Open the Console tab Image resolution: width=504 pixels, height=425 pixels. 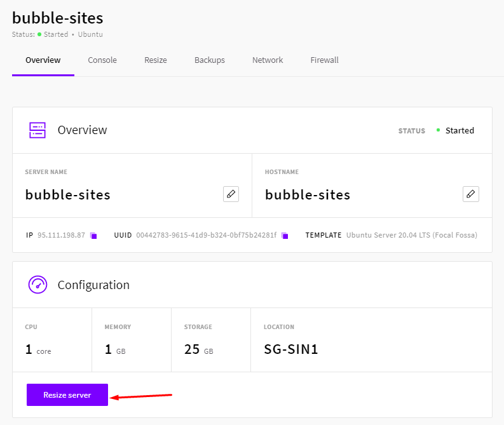point(102,60)
